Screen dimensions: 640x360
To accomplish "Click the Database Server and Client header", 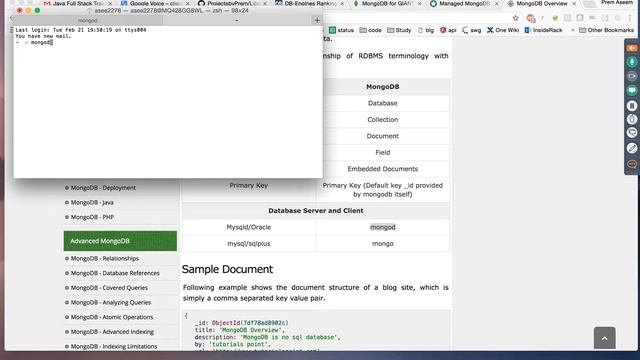I will tap(316, 211).
